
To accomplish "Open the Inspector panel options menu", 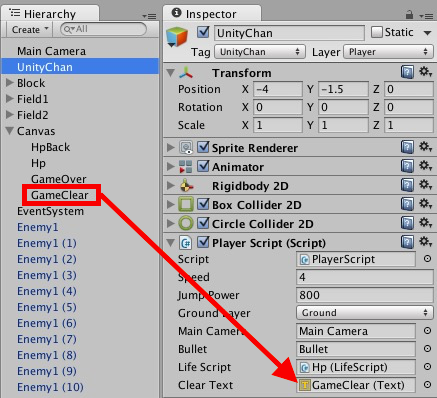I will pos(426,16).
